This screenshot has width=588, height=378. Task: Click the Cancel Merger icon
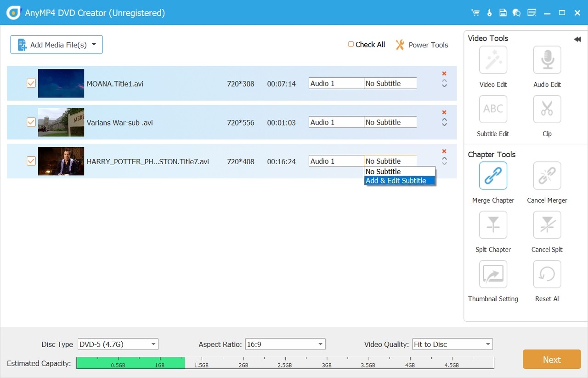click(x=547, y=176)
